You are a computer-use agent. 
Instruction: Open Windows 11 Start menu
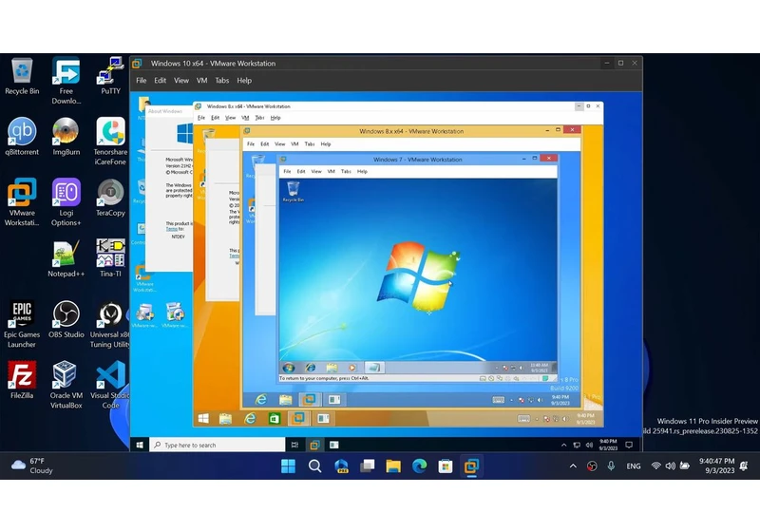[289, 466]
